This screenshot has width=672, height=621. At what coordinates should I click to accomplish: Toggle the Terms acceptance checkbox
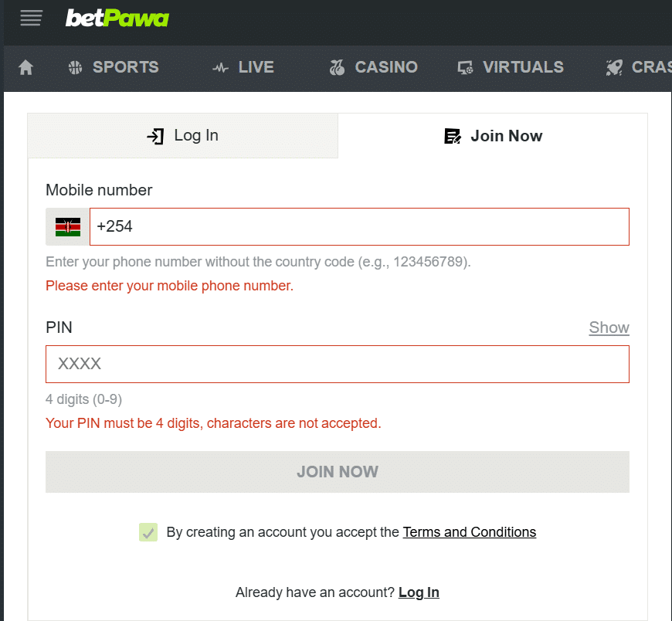point(148,532)
